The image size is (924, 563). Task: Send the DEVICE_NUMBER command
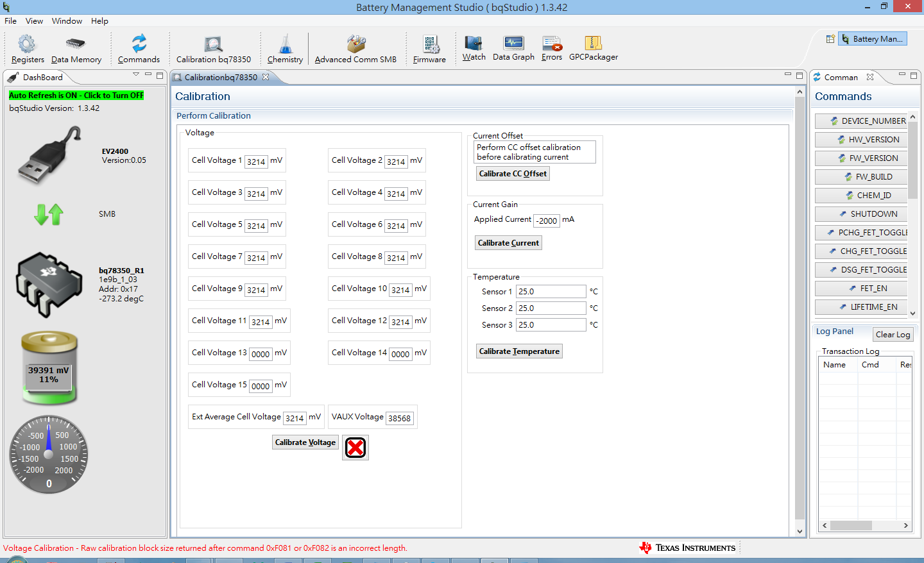coord(861,121)
